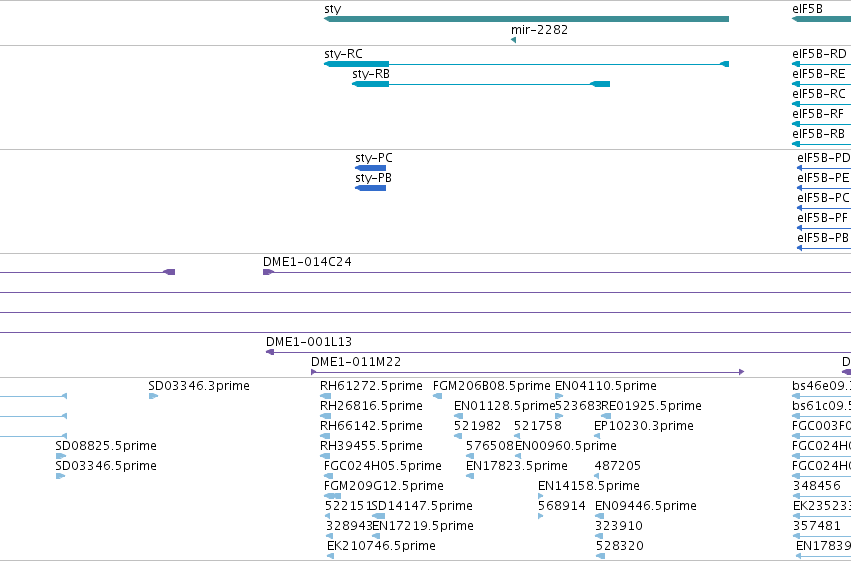Click the 328943 feature label
Screen dimensions: 851x561
click(x=348, y=526)
